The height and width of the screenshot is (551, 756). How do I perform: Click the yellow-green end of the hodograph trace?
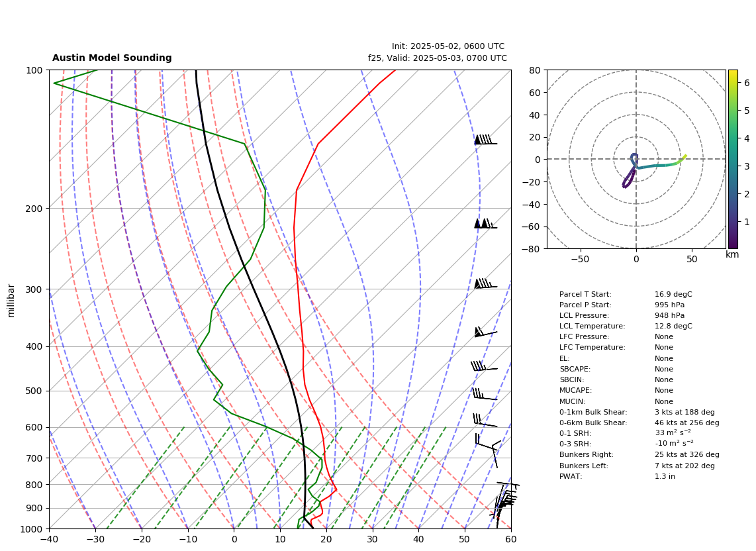[684, 157]
